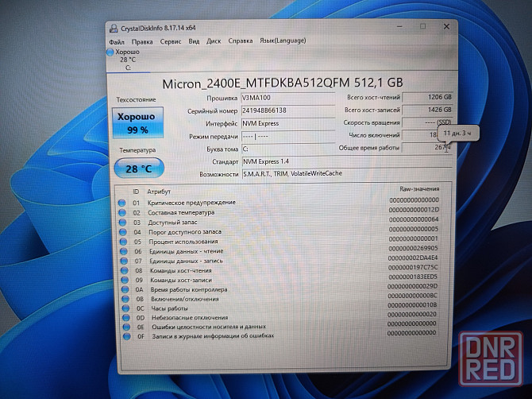Select the Составная температура attribute text
The image size is (532, 399).
pos(181,212)
